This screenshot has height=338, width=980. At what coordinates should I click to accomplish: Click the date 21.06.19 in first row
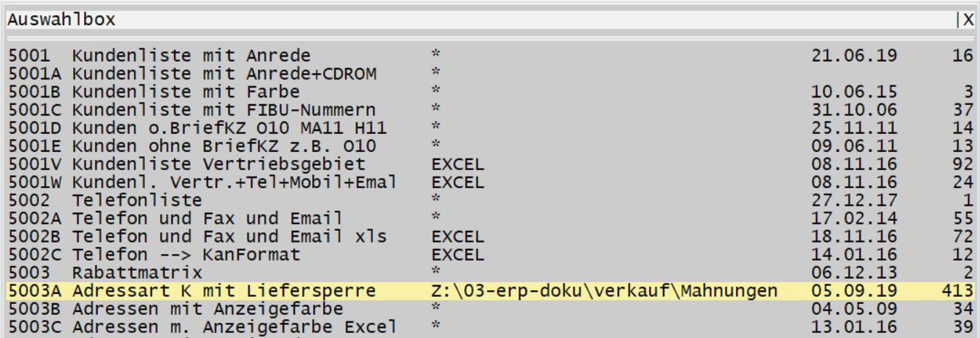click(x=855, y=56)
